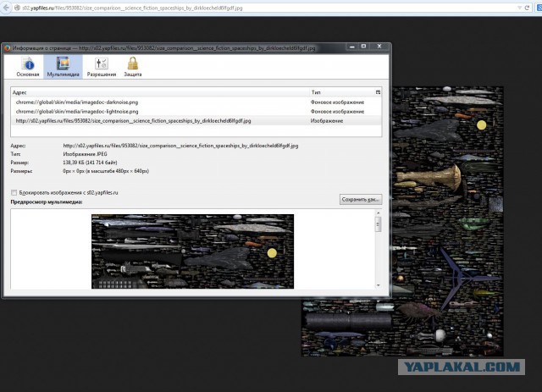This screenshot has width=542, height=392.
Task: Click the Адрес URL value in details
Action: coord(180,146)
